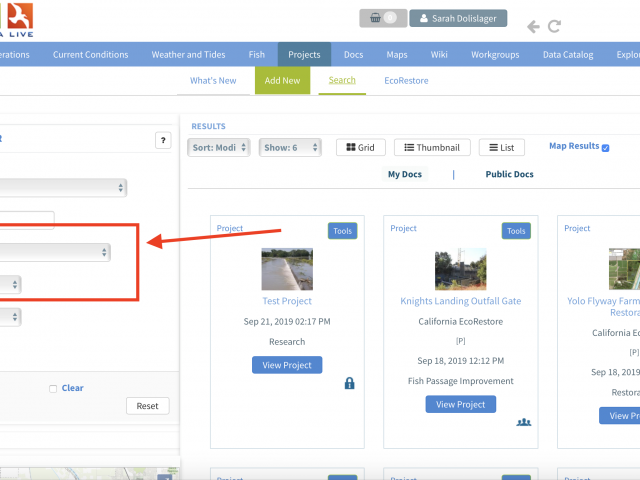Open the Test Project title link
The image size is (640, 480).
tap(287, 301)
